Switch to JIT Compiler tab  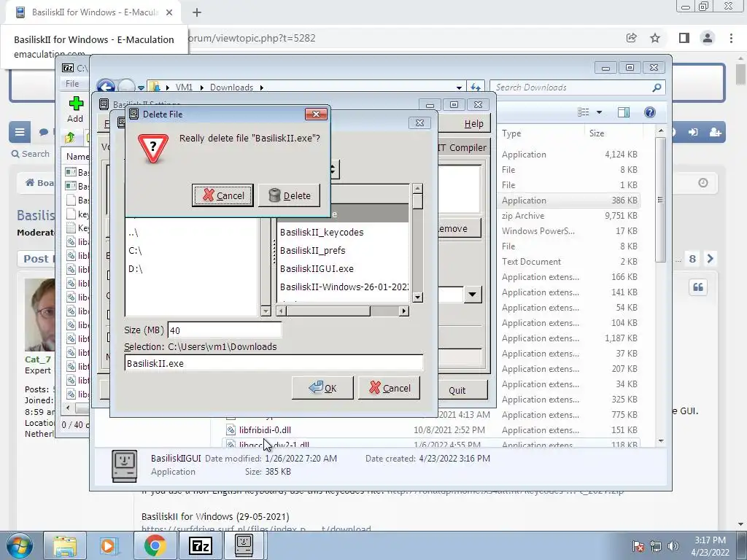click(x=462, y=147)
